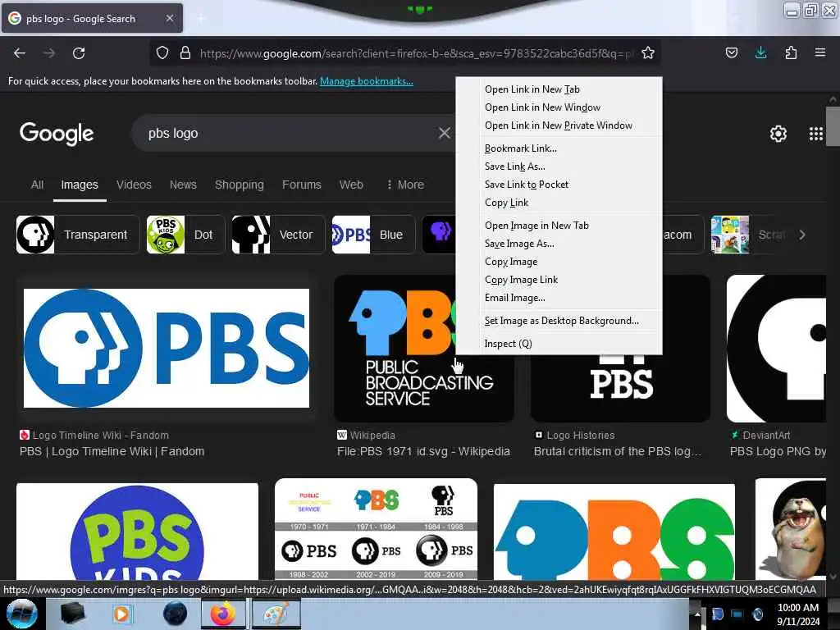Open Google quick settings gear
840x630 pixels.
pyautogui.click(x=778, y=134)
